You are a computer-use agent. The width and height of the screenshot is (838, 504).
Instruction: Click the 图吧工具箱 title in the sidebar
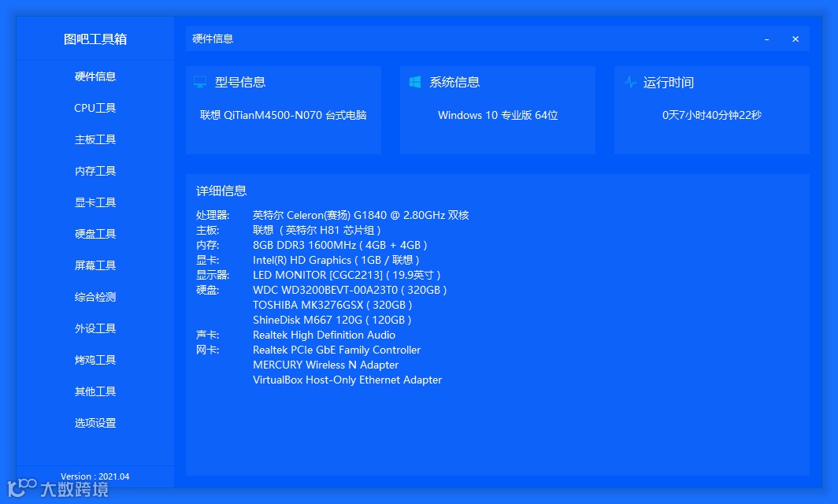(x=95, y=39)
